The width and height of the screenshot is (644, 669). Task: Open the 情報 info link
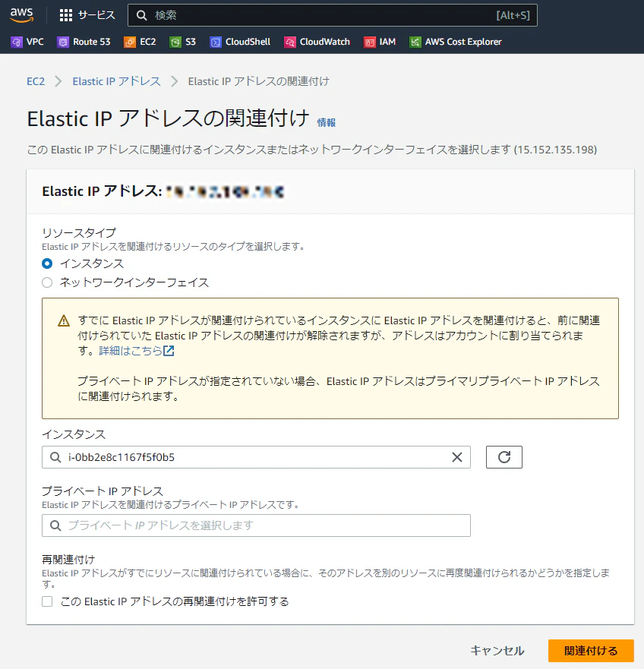(x=327, y=123)
